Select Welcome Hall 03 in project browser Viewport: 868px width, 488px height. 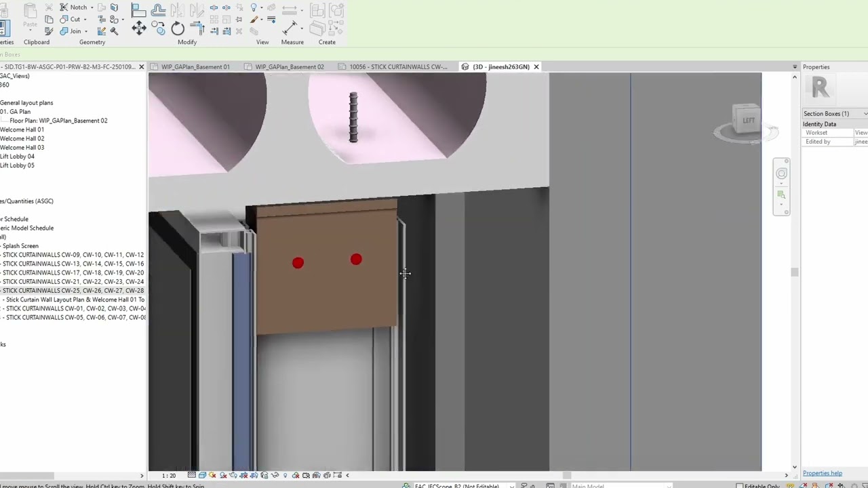coord(22,147)
